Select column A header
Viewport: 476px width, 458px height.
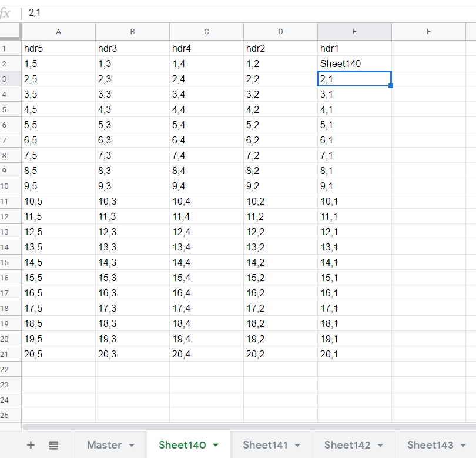pyautogui.click(x=58, y=32)
